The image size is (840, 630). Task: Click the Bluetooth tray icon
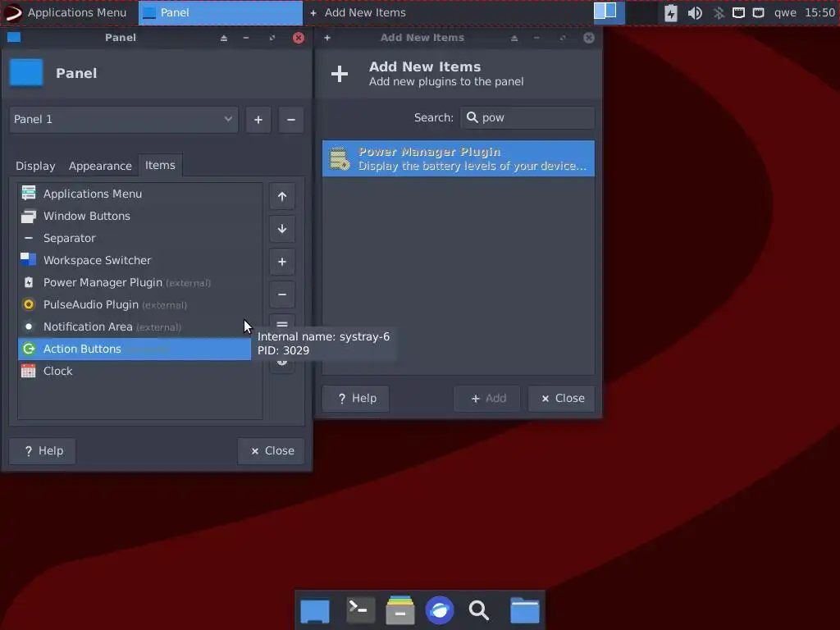coord(719,13)
